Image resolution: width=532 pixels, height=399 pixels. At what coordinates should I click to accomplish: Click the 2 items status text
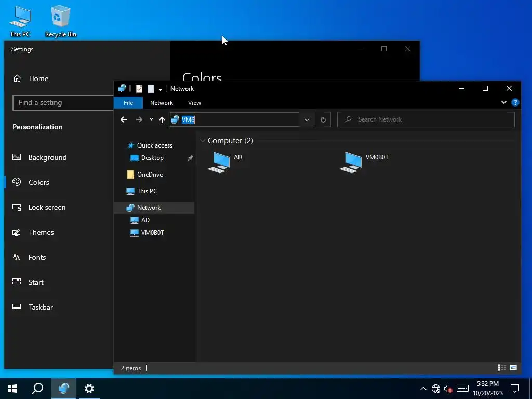130,368
